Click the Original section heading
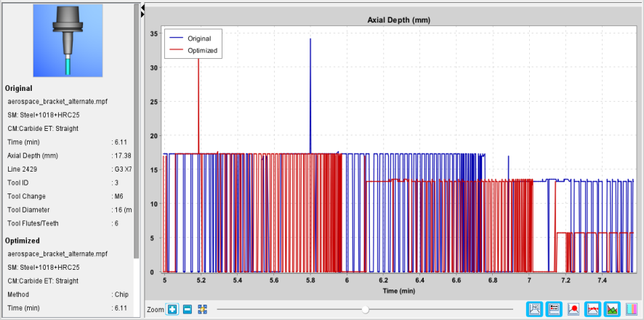 pyautogui.click(x=18, y=88)
